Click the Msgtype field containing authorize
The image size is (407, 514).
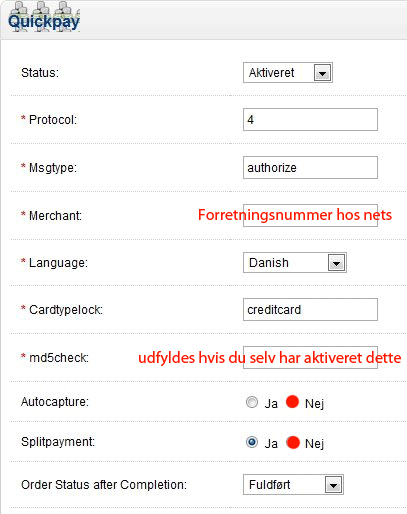tap(310, 167)
